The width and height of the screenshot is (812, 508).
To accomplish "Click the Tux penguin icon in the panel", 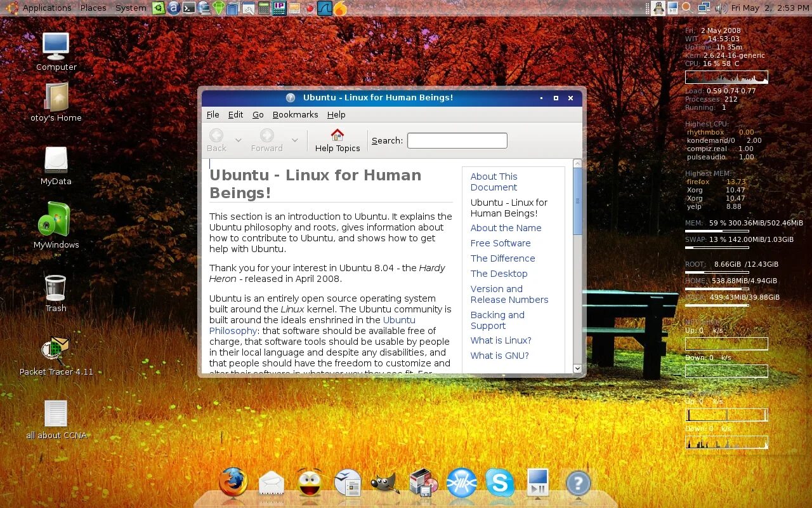I will point(658,8).
